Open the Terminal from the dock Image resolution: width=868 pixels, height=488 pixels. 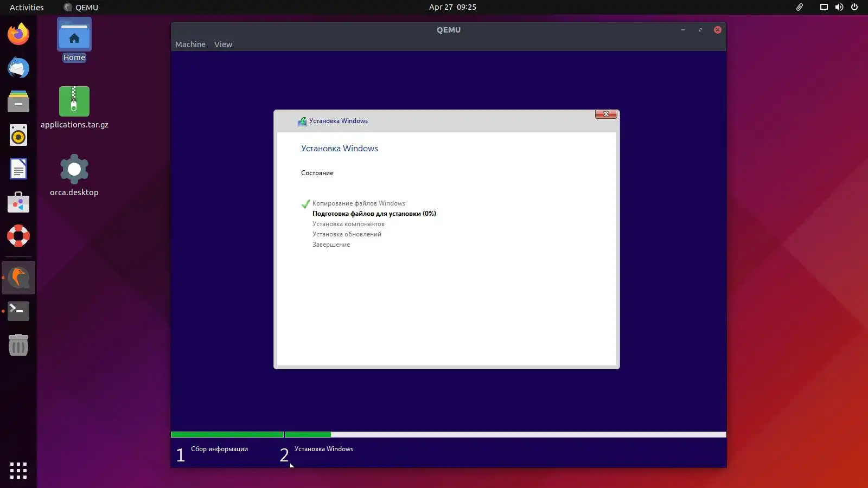point(18,311)
